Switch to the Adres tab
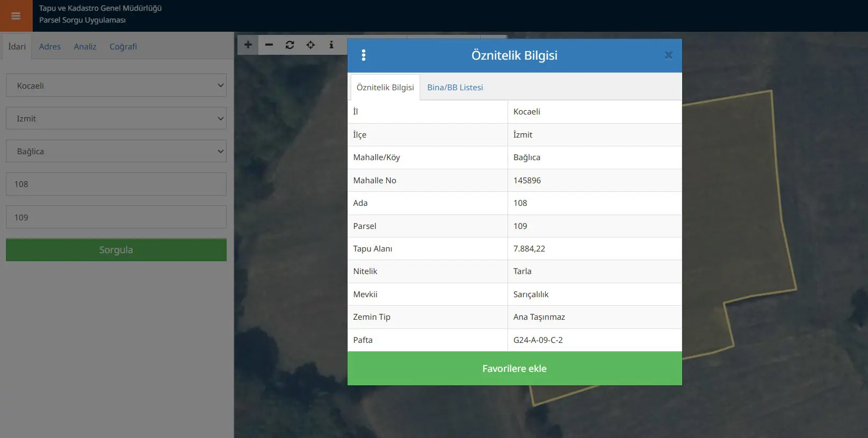 pyautogui.click(x=50, y=46)
